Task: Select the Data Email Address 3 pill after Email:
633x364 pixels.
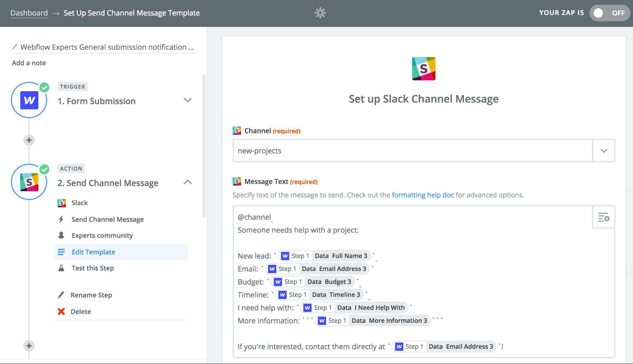Action: [x=317, y=269]
